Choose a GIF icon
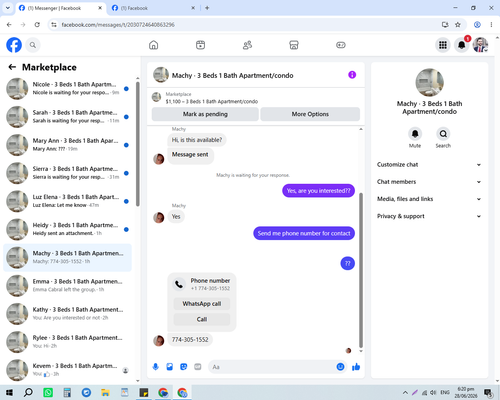 [198, 367]
